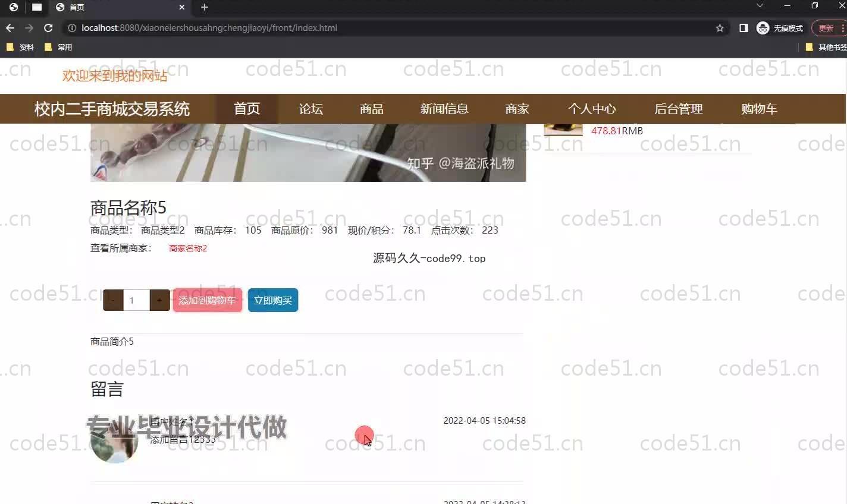Open the 资料 bookmark folder
Screen dimensions: 847x504
[x=20, y=47]
